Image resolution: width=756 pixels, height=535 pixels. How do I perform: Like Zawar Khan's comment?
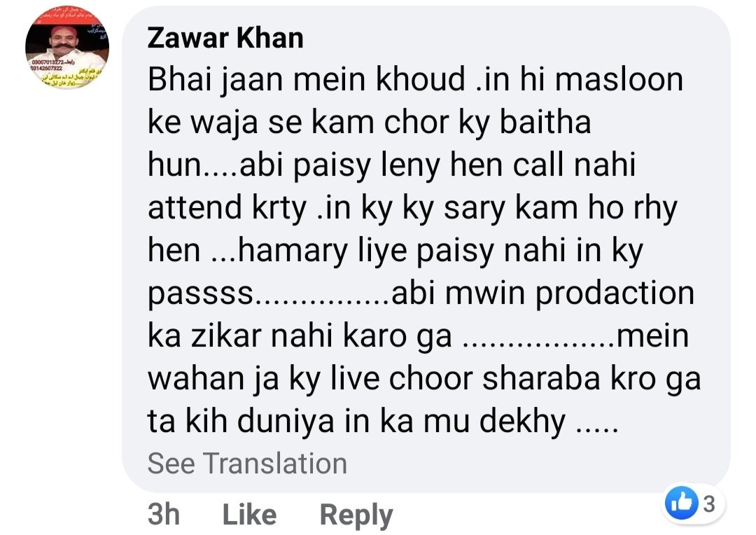click(249, 514)
